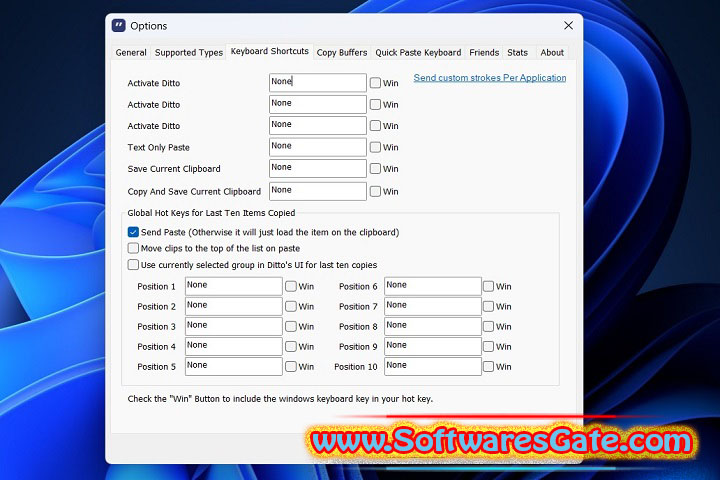Click the "Global Hot Keys for Last Ten Items Copied" heading
This screenshot has width=720, height=480.
click(x=211, y=213)
